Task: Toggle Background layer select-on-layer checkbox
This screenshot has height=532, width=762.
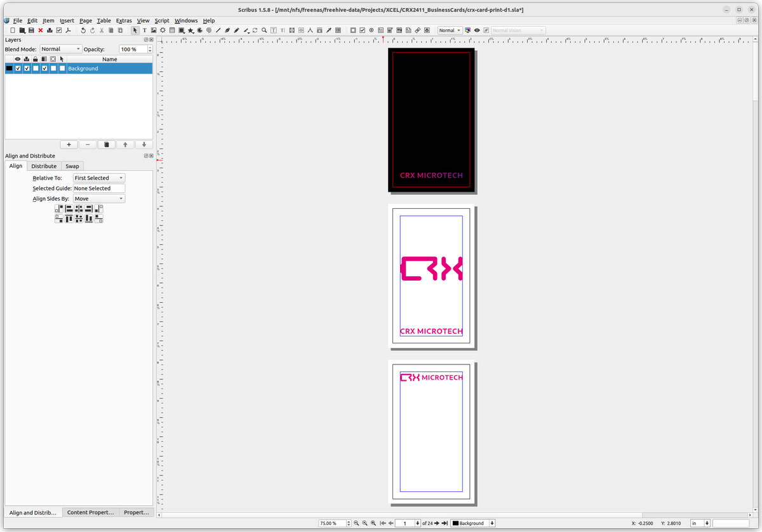Action: [62, 69]
